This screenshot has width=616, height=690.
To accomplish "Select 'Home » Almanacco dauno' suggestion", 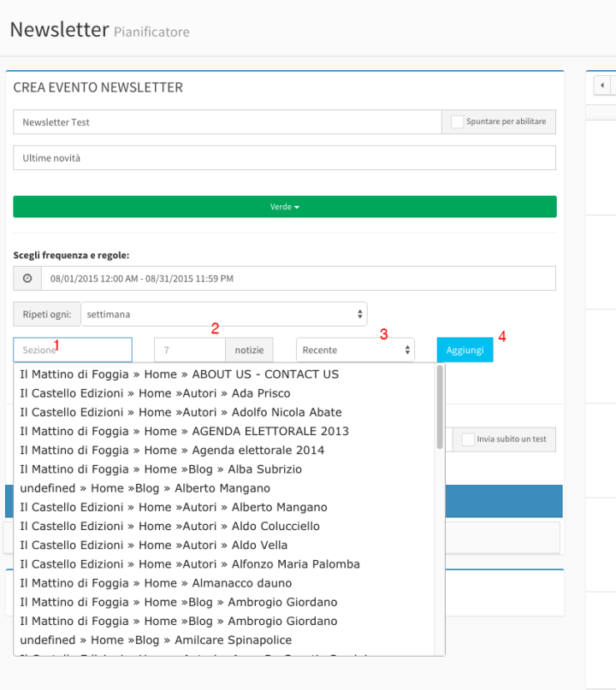I will tap(224, 583).
